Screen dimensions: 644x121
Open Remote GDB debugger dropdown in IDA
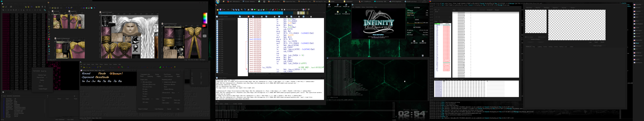point(293,10)
